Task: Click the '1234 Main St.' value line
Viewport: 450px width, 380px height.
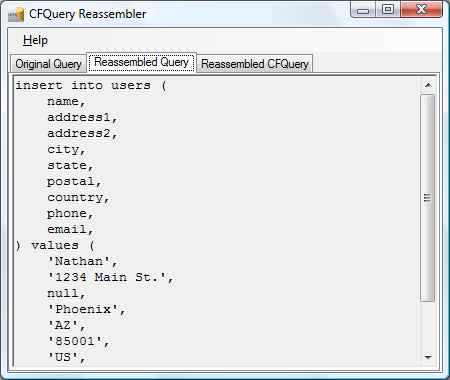Action: coord(110,277)
